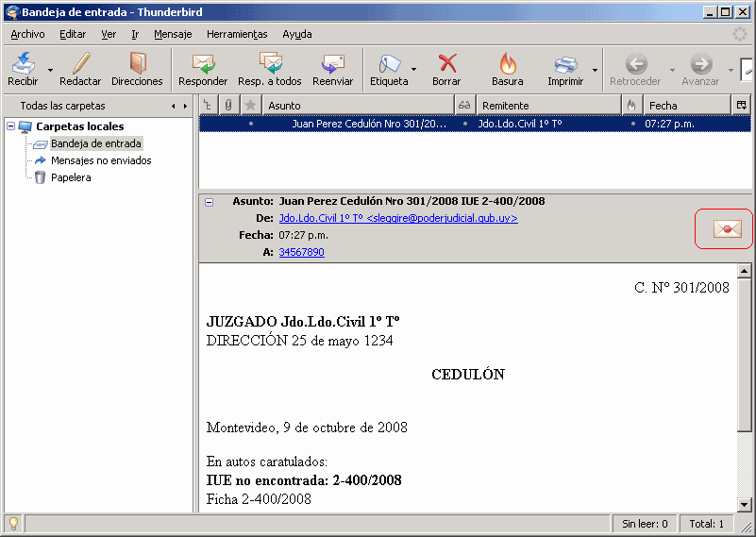Open the Editar menu
Viewport: 756px width, 537px height.
point(73,34)
